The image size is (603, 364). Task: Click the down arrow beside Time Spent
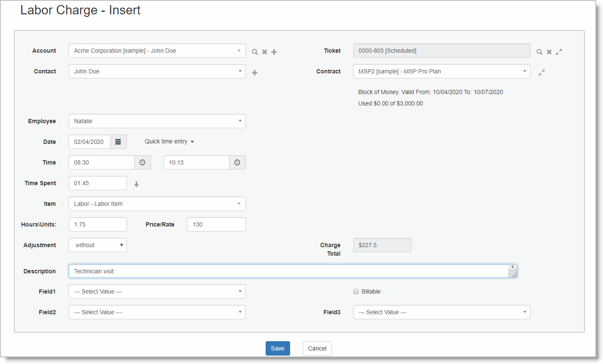tap(136, 184)
